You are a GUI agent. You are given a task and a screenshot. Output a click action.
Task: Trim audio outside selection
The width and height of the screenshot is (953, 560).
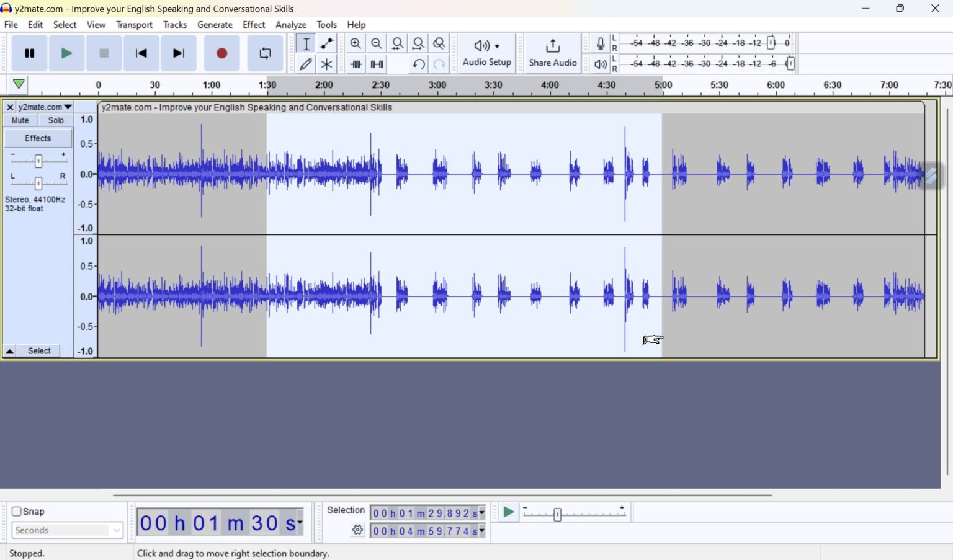coord(356,64)
